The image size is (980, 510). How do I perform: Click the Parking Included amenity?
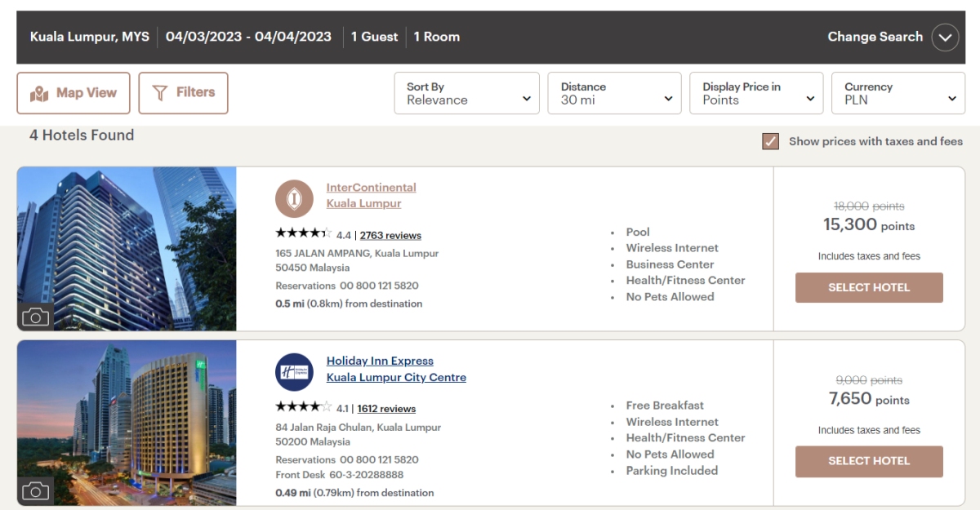[672, 471]
